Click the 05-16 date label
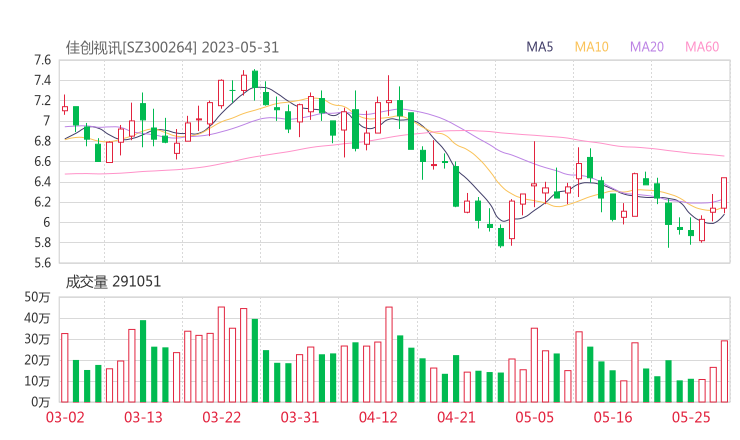Screen dimensions: 740x440 [x=613, y=417]
